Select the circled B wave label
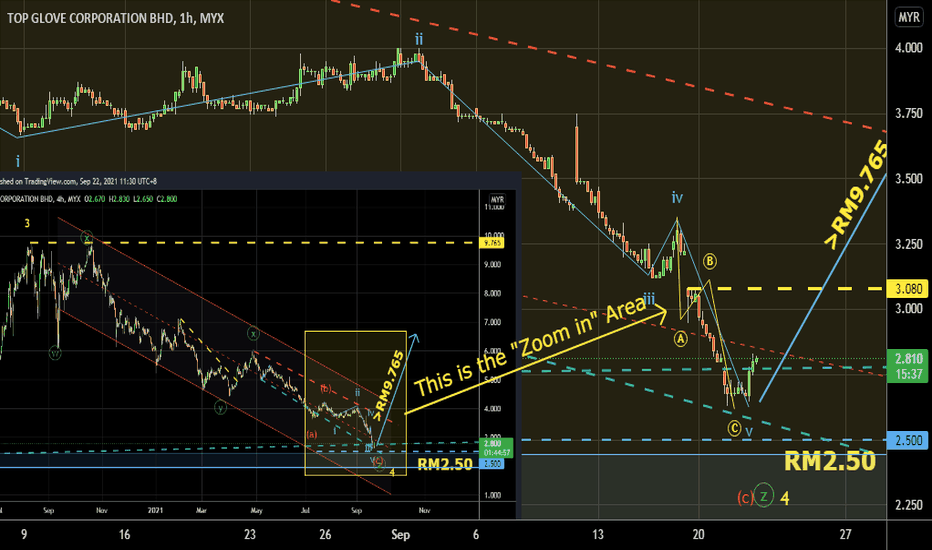The height and width of the screenshot is (550, 932). (710, 261)
